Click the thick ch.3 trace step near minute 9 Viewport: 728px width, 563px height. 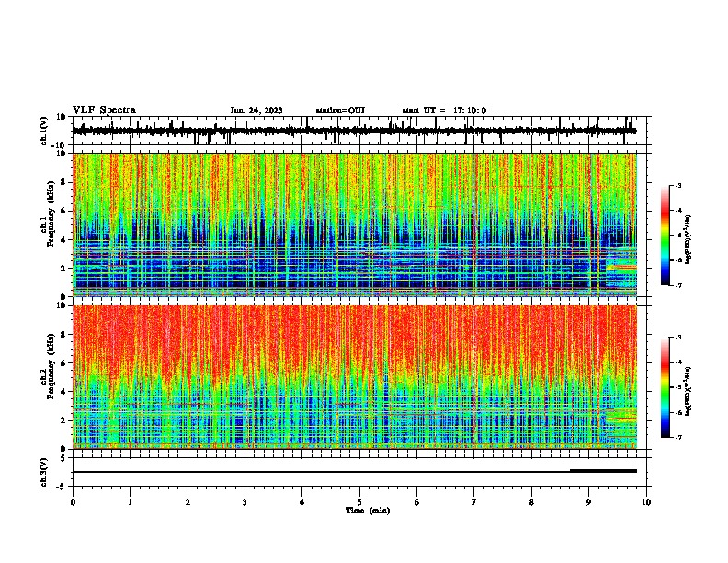[603, 471]
